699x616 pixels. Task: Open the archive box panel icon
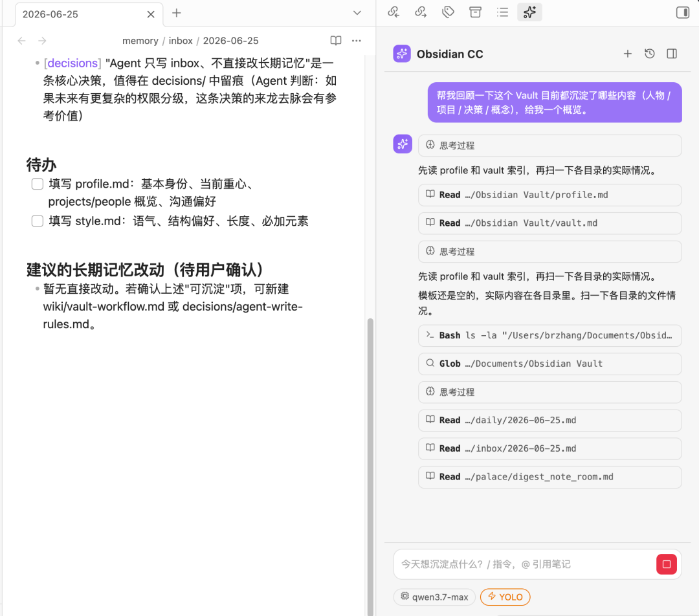(x=475, y=12)
